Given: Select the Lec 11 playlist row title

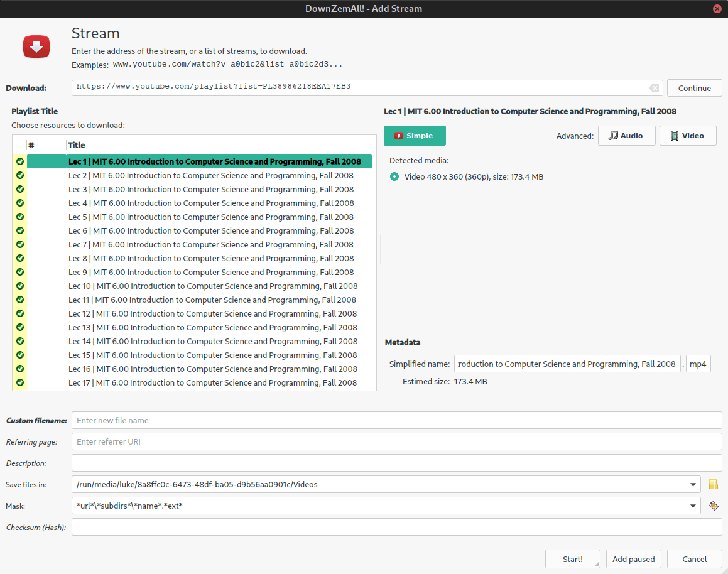Looking at the screenshot, I should pos(212,300).
